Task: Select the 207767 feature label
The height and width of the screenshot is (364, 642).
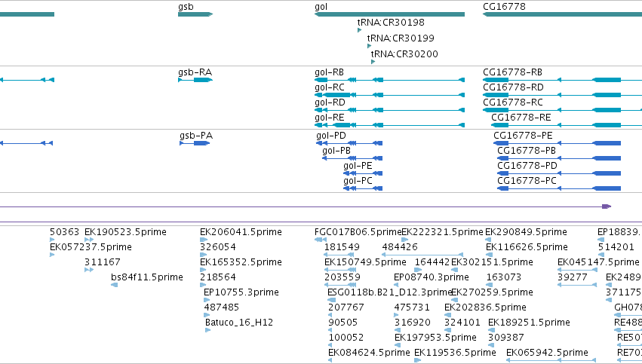Action: click(346, 307)
